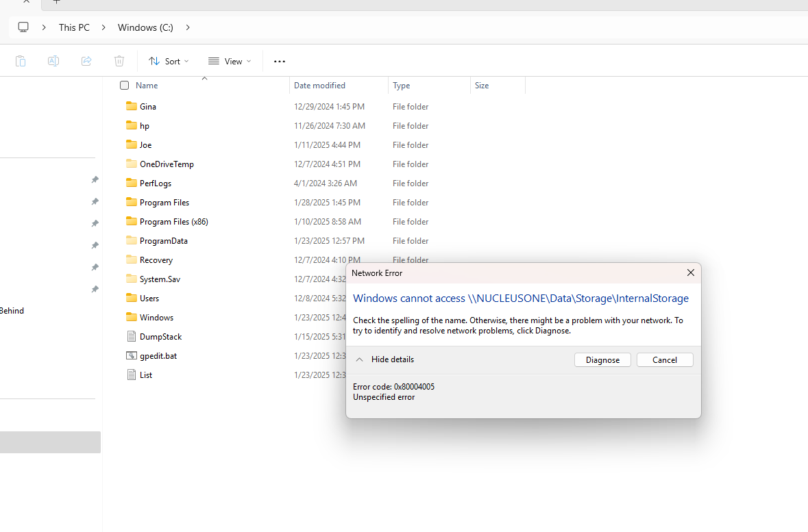Expand chevron after PC monitor icon
808x532 pixels.
(44, 27)
